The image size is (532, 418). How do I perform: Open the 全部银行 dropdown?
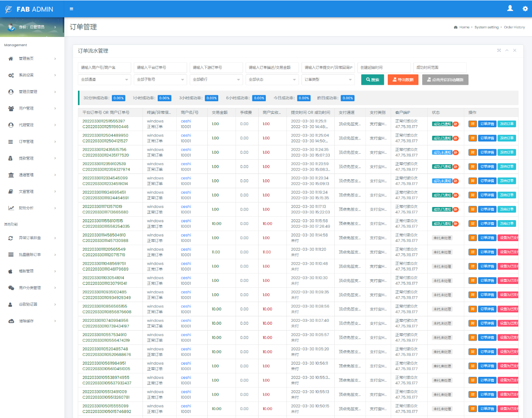click(x=217, y=79)
